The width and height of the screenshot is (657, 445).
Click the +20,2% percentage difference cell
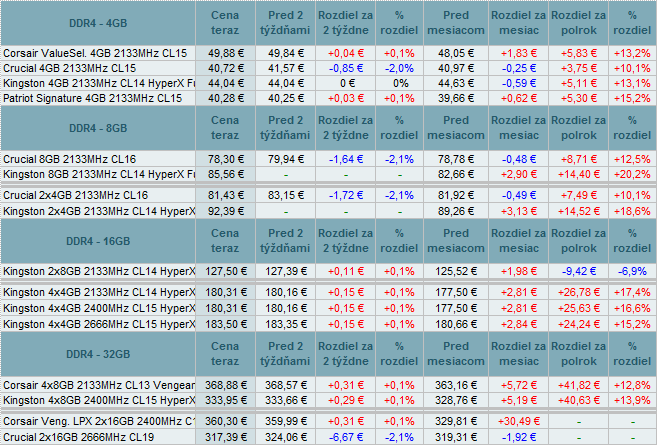pos(631,174)
